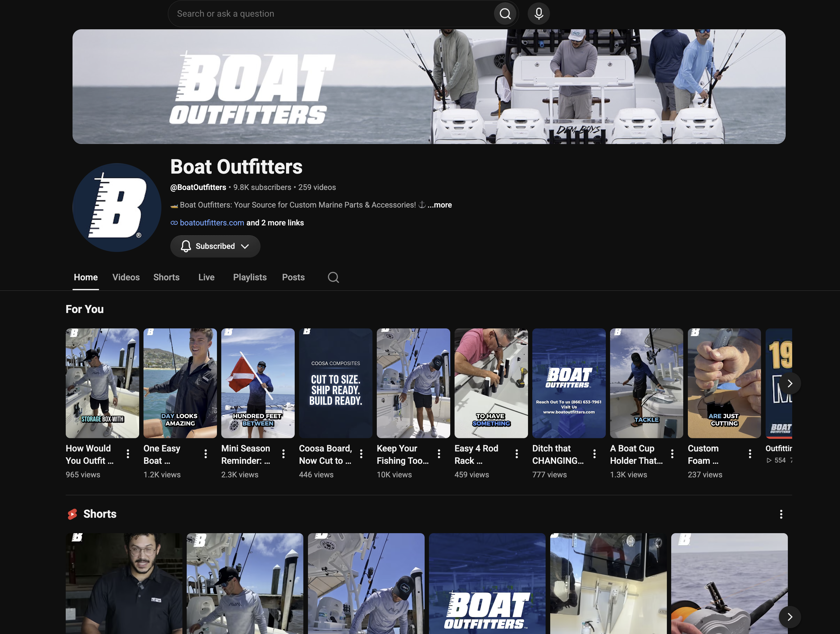This screenshot has height=634, width=840.
Task: Open the Playlists tab
Action: pyautogui.click(x=250, y=277)
